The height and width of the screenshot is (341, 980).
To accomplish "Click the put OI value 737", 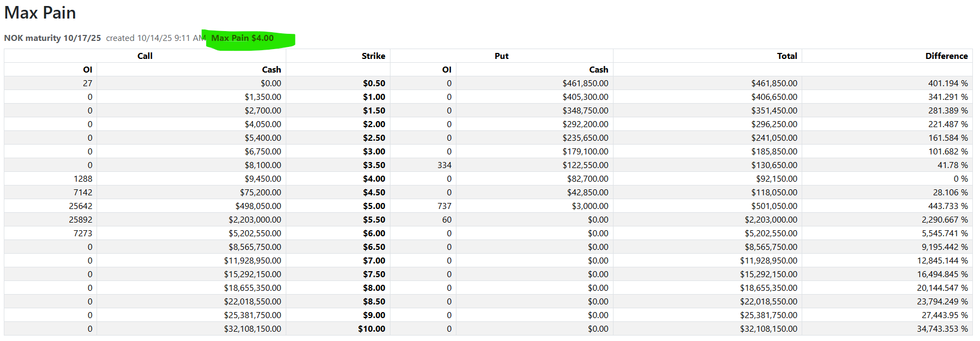I will point(444,206).
